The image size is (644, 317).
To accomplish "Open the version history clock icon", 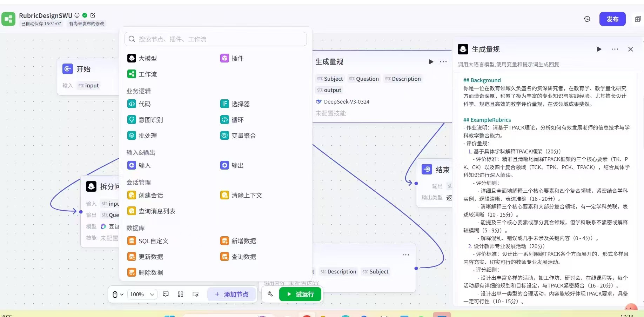I will (587, 19).
